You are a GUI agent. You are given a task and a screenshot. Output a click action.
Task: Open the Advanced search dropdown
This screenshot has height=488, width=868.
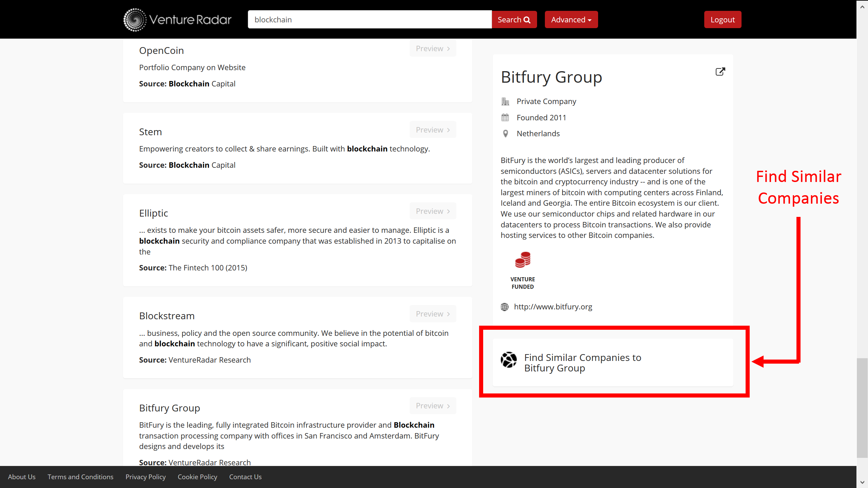click(x=571, y=19)
